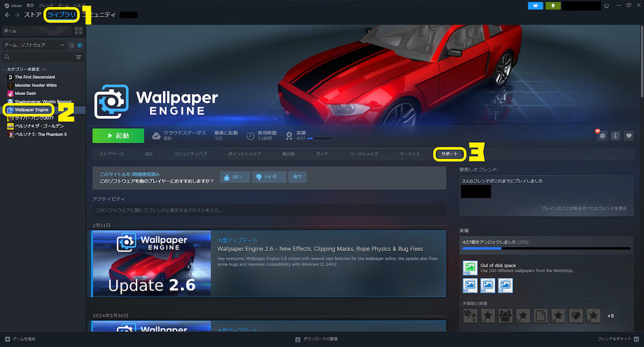The image size is (644, 347).
Task: Recommend the software with はい
Action: (235, 177)
